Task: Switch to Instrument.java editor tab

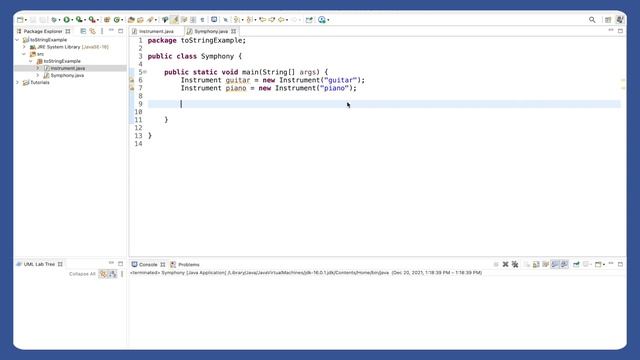Action: coord(156,31)
